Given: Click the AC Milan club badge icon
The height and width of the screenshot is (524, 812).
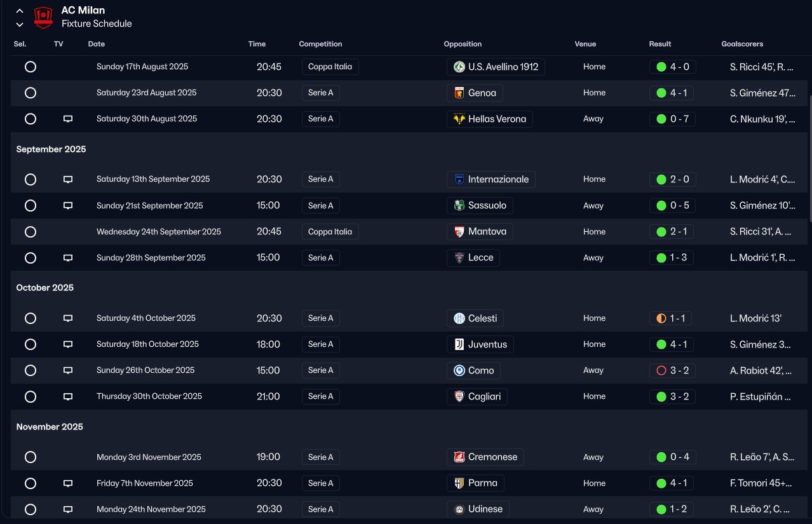Looking at the screenshot, I should [x=43, y=17].
